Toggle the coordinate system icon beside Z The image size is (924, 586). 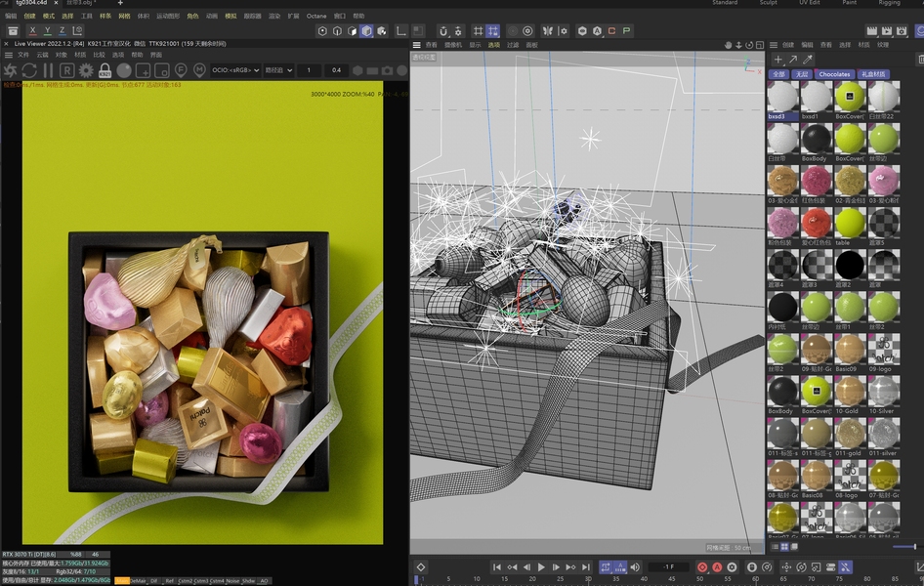[x=77, y=30]
